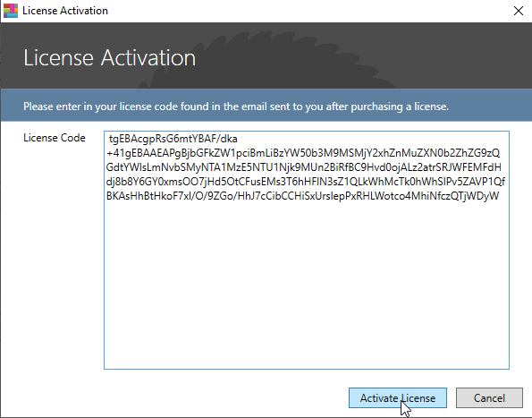This screenshot has width=532, height=418.
Task: Close the License Activation dialog with X
Action: (x=518, y=11)
